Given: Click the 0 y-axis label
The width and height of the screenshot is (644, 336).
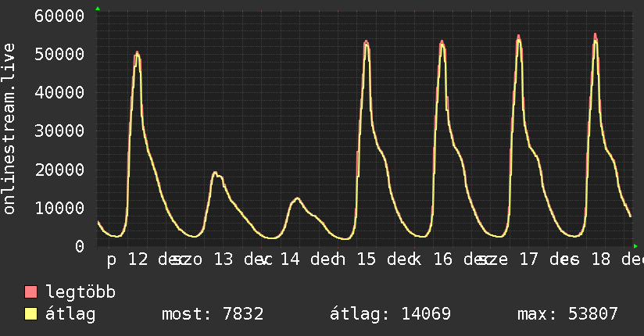Looking at the screenshot, I should pyautogui.click(x=80, y=246).
